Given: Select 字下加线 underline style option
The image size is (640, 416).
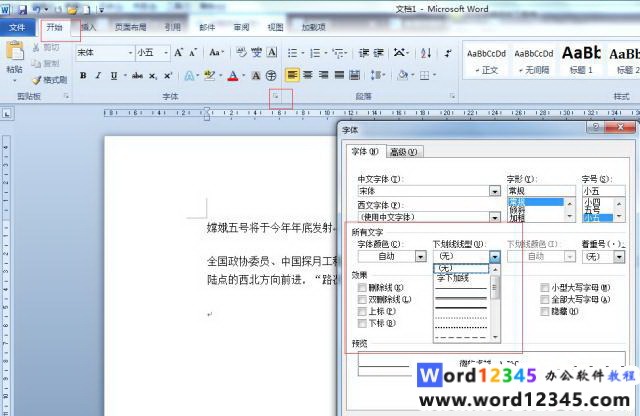Looking at the screenshot, I should tap(455, 278).
